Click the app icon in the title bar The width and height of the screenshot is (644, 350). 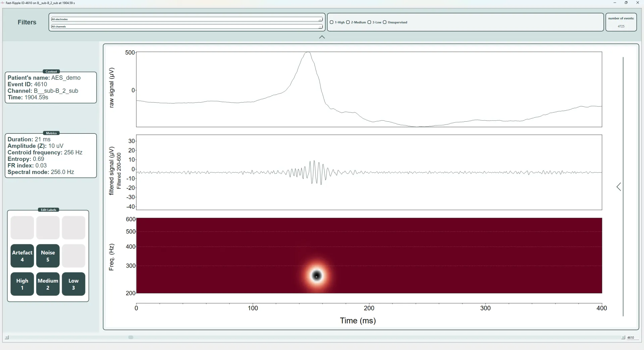[x=3, y=3]
